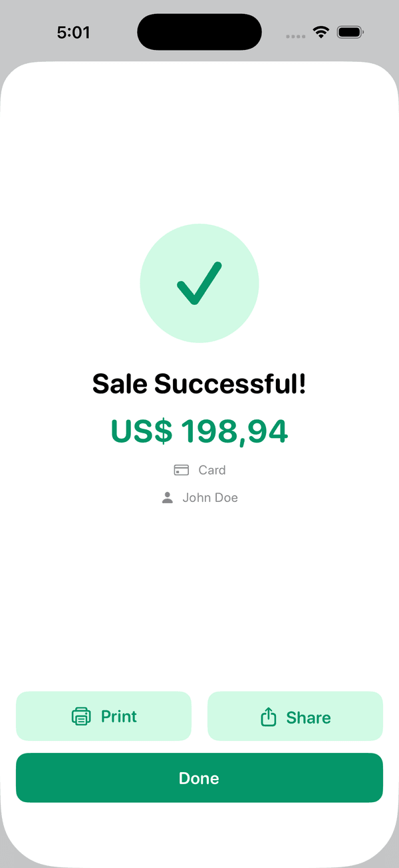Image resolution: width=399 pixels, height=868 pixels.
Task: Tap the 5:01 clock in status bar
Action: pos(73,32)
